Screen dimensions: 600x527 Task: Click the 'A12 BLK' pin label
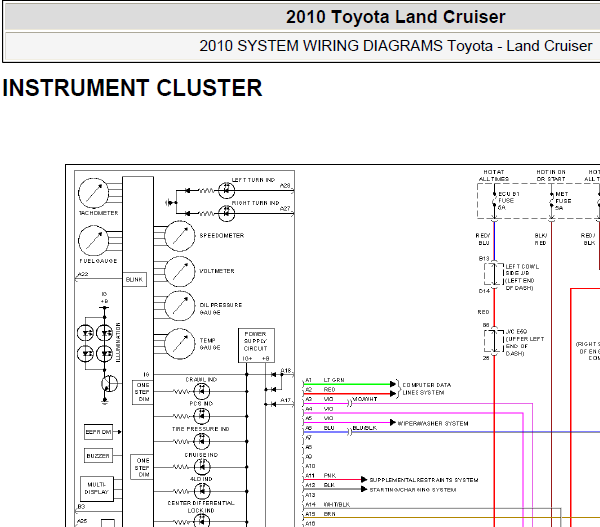pyautogui.click(x=320, y=485)
